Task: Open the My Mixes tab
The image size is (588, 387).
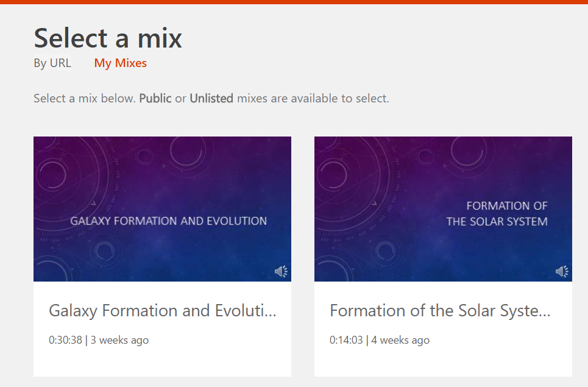Action: tap(120, 63)
